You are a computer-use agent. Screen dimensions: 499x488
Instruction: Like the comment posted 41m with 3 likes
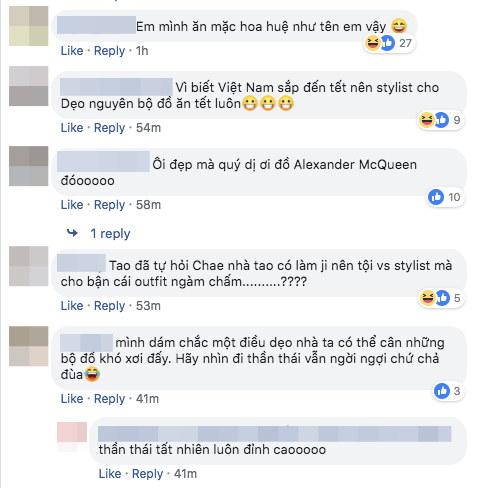point(72,399)
